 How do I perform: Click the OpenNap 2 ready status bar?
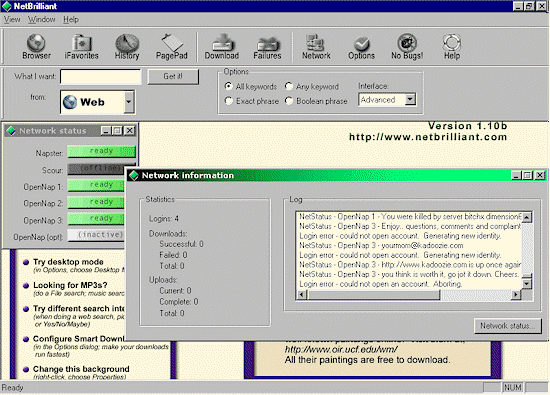pos(96,202)
